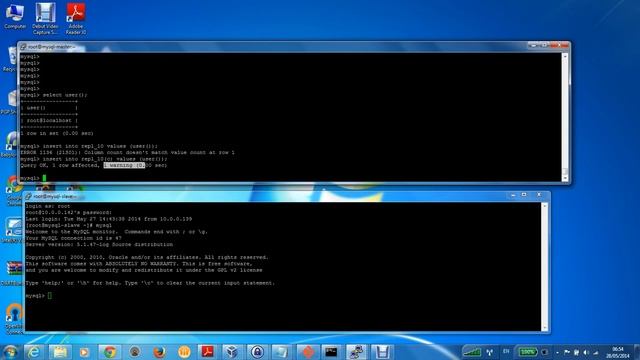640x360 pixels.
Task: Open the black command prompt taskbar icon
Action: pos(331,352)
